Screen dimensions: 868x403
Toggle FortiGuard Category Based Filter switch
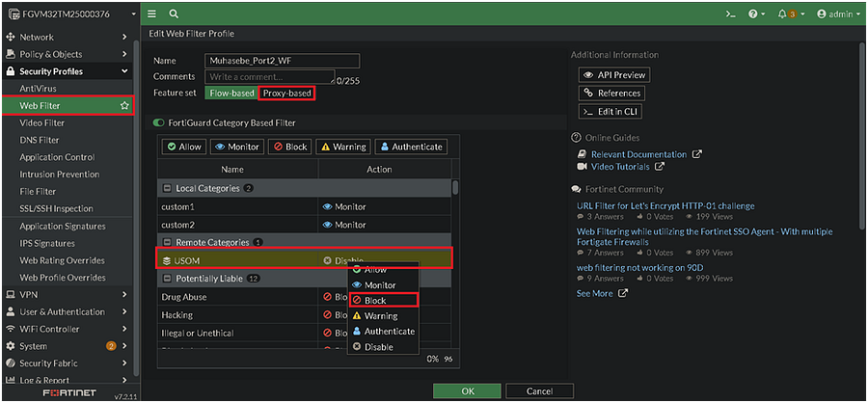159,122
